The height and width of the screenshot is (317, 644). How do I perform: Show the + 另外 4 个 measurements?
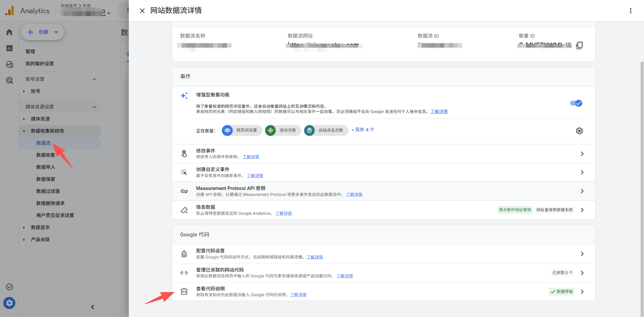(363, 130)
